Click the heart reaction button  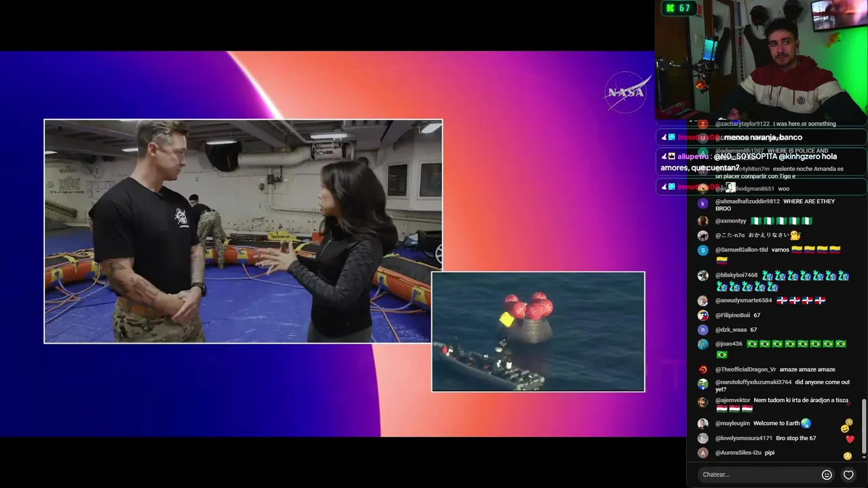848,474
